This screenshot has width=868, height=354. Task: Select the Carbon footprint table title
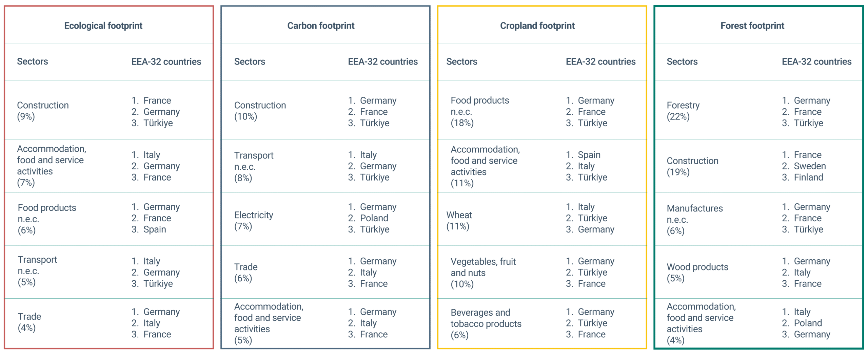click(x=321, y=26)
